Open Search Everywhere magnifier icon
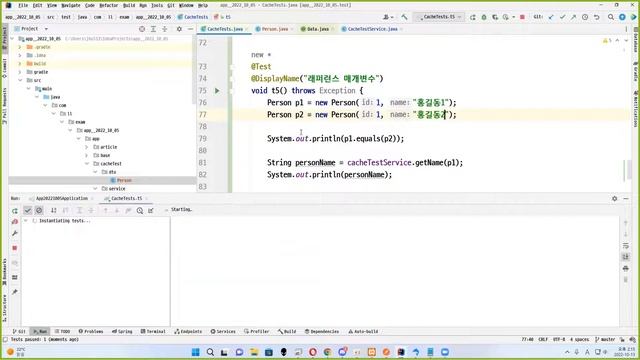640x360 pixels. coord(611,17)
